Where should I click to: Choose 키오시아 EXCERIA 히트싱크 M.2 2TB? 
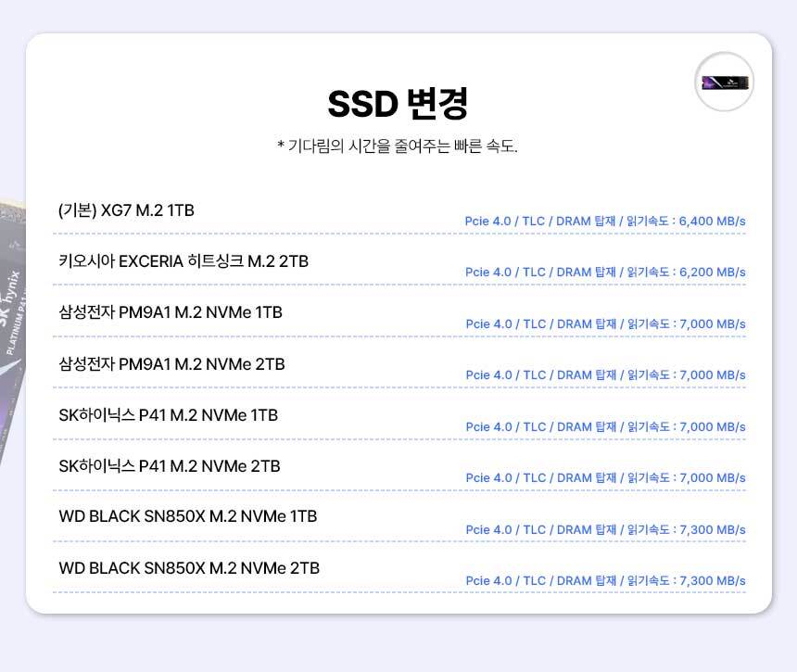pyautogui.click(x=183, y=261)
